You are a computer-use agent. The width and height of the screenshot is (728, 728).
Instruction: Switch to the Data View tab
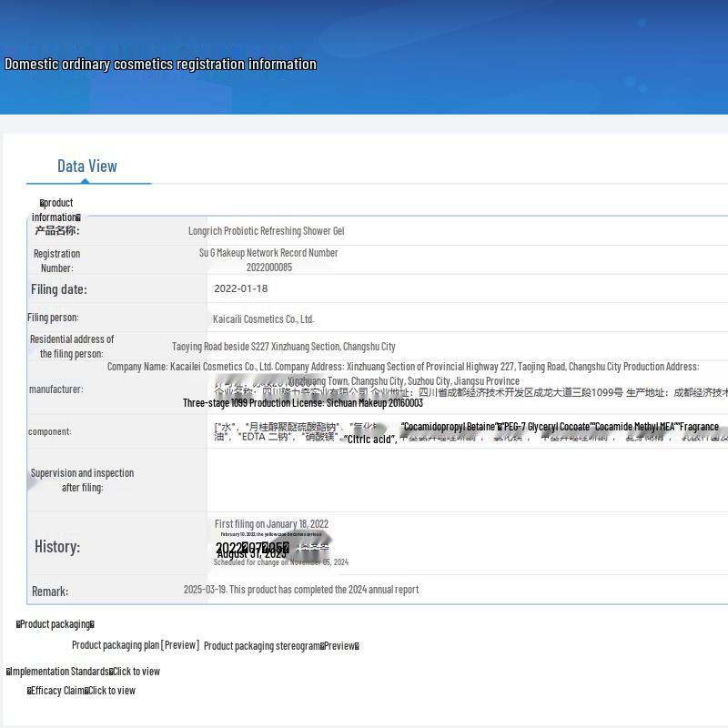[x=87, y=166]
